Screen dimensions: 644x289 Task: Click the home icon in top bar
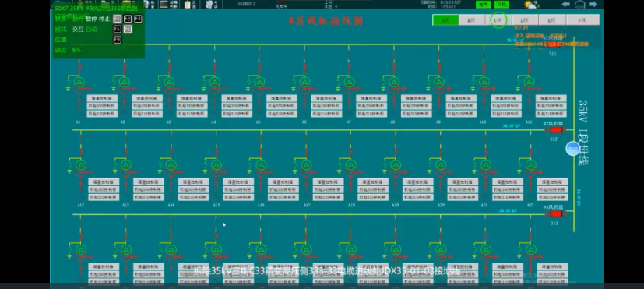[x=579, y=4]
